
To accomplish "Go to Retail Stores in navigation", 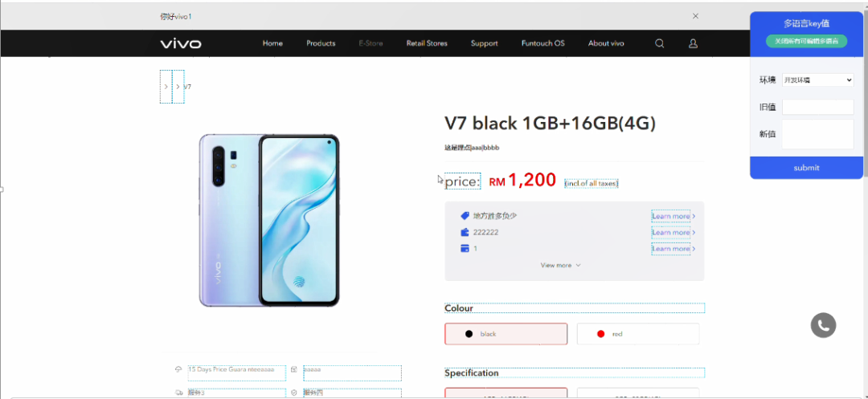I will point(427,43).
